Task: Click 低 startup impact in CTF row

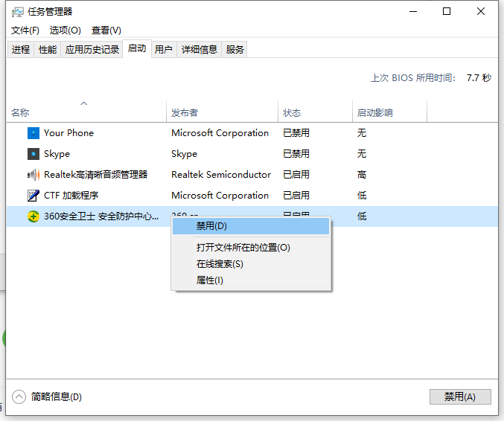Action: click(x=362, y=195)
